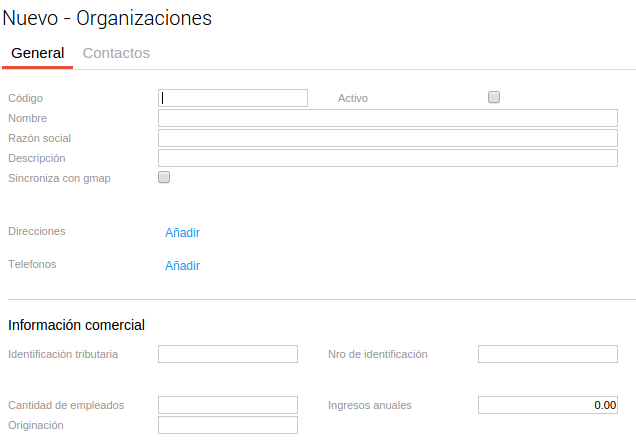Click the Telefonos label
The height and width of the screenshot is (444, 636).
[x=32, y=264]
